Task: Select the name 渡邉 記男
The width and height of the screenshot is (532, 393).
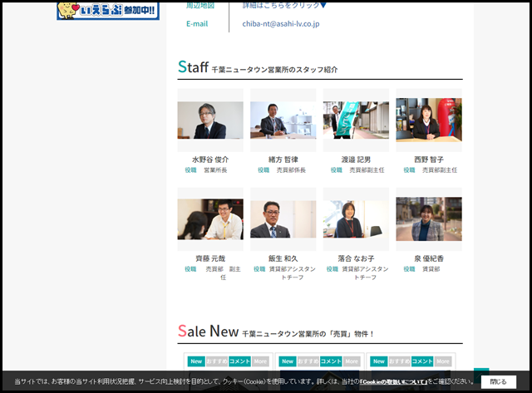Action: (356, 160)
